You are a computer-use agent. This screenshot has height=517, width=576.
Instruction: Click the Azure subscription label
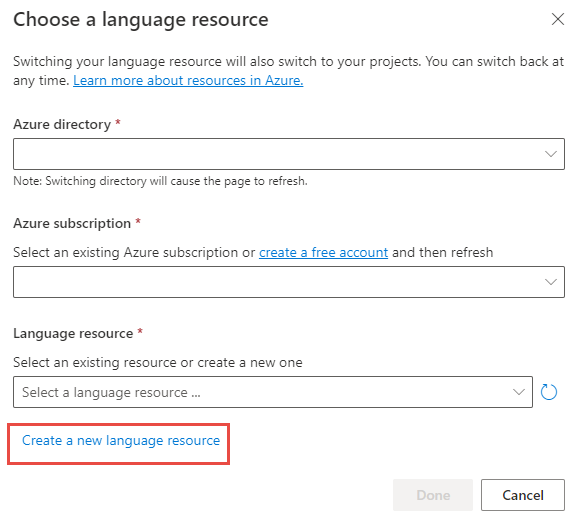tap(72, 223)
